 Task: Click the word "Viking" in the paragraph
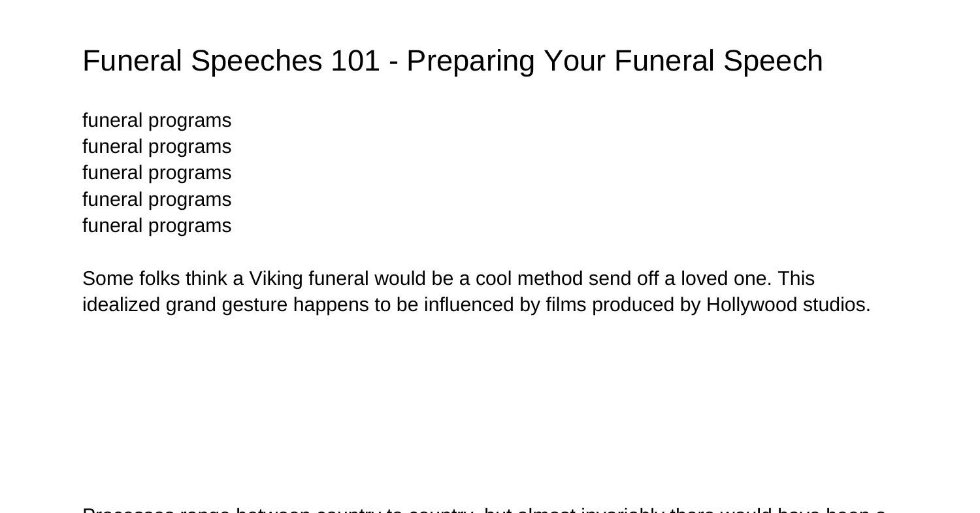[x=276, y=279]
